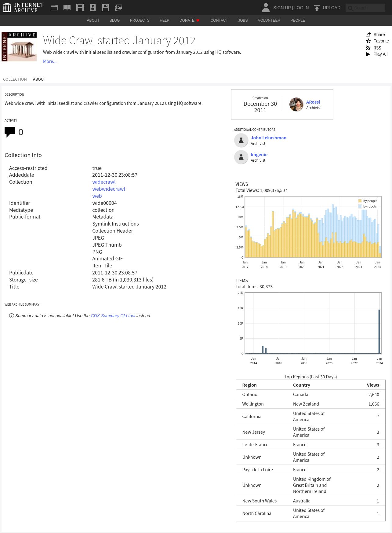Open the Images picture icon
The width and height of the screenshot is (392, 533).
pyautogui.click(x=118, y=8)
